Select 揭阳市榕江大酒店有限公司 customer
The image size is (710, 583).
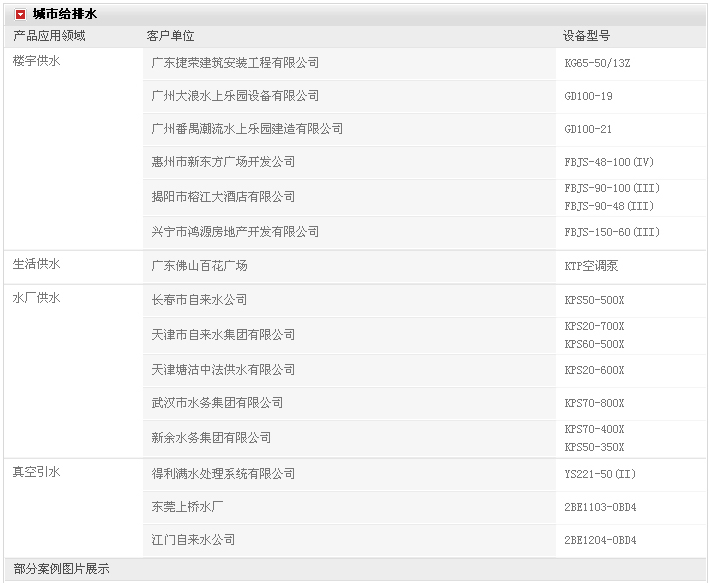click(x=223, y=197)
